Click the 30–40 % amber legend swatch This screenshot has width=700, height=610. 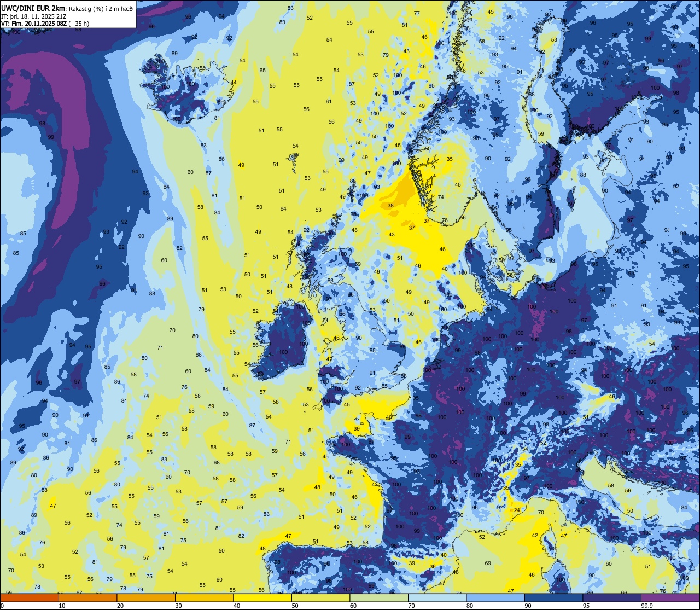point(204,598)
